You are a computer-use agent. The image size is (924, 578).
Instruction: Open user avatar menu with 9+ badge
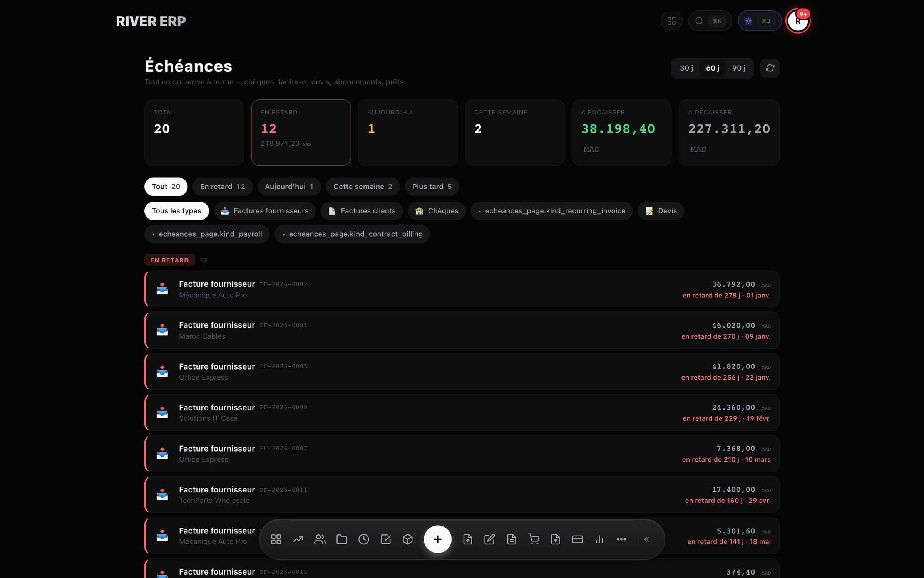(798, 21)
